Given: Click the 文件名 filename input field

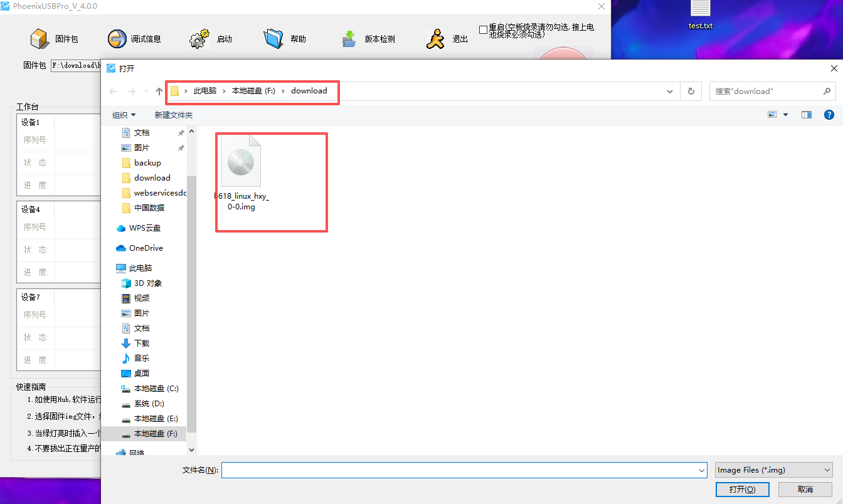Looking at the screenshot, I should [464, 470].
